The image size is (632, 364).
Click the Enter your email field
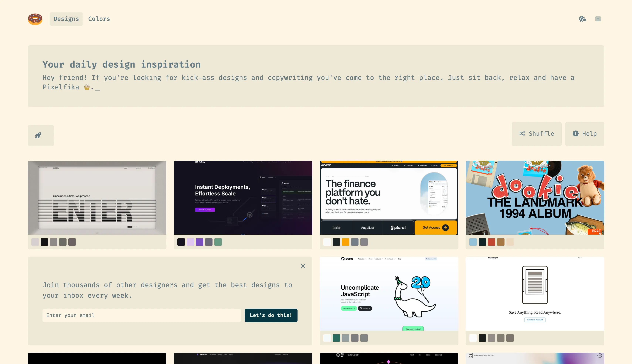coord(141,315)
